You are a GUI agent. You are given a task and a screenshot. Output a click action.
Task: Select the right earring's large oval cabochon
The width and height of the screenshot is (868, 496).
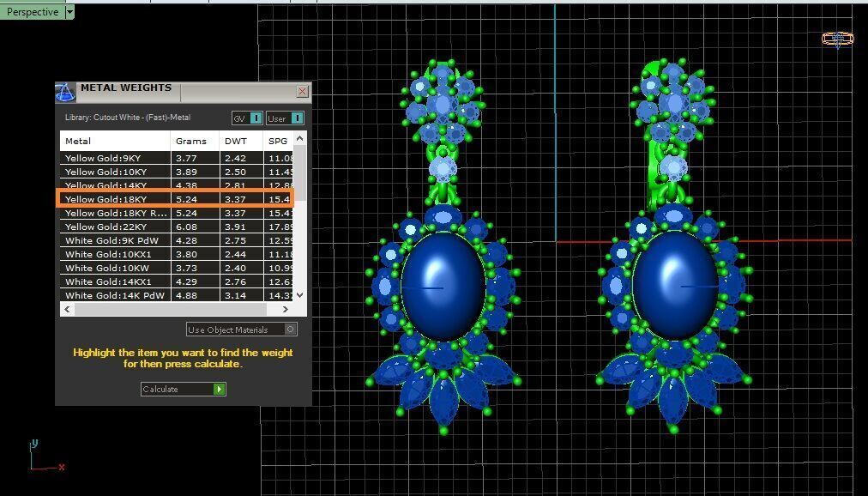pyautogui.click(x=675, y=286)
